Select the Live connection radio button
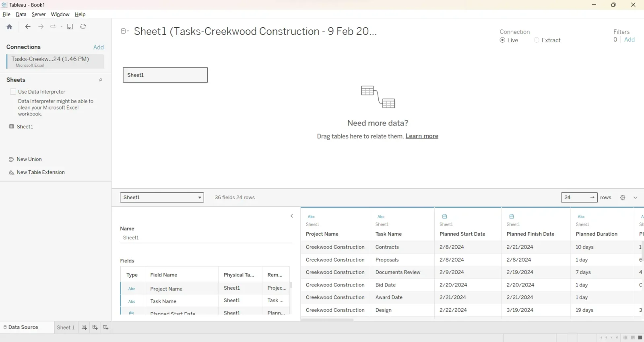The height and width of the screenshot is (342, 644). pyautogui.click(x=502, y=40)
